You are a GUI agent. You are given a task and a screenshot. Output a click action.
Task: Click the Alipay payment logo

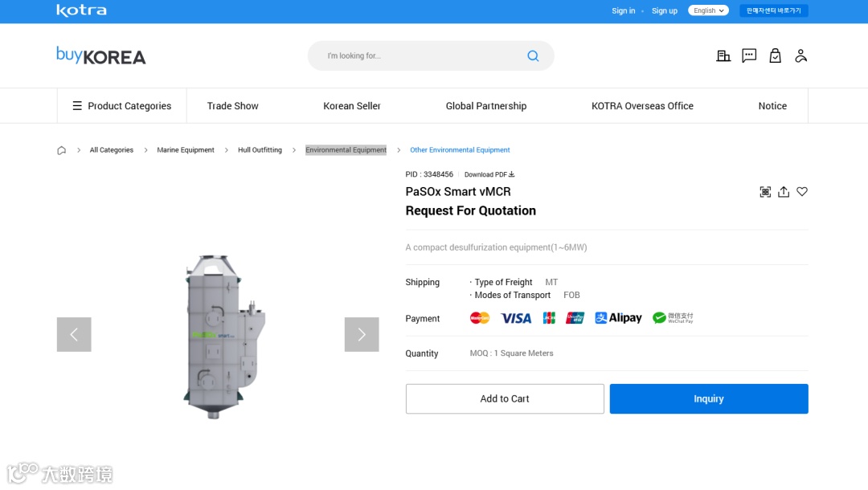pos(618,318)
